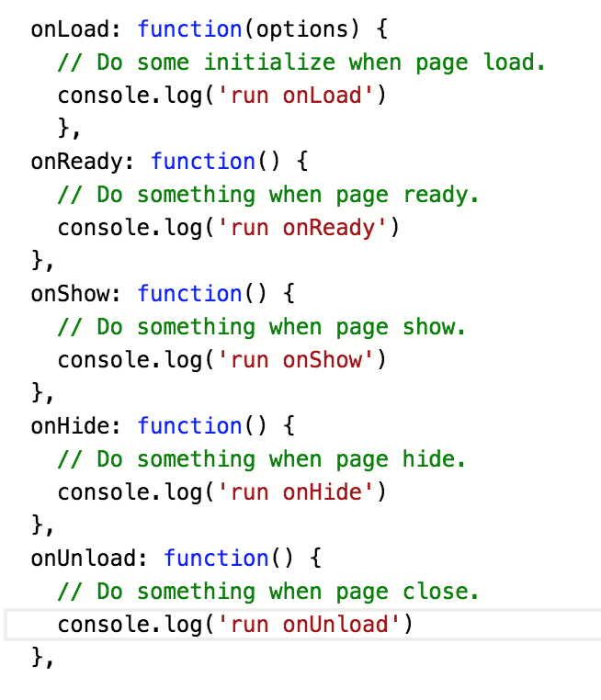Click the function keyword on onUnload line
The width and height of the screenshot is (601, 700).
(216, 559)
